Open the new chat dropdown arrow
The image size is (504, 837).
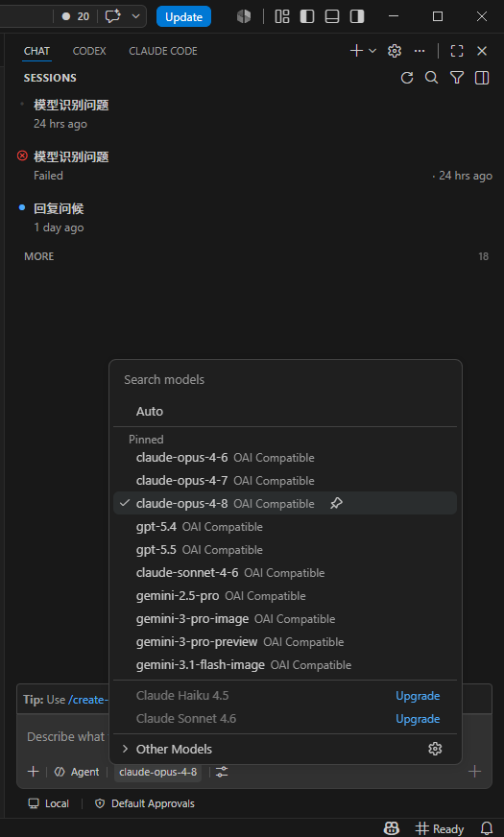(372, 51)
